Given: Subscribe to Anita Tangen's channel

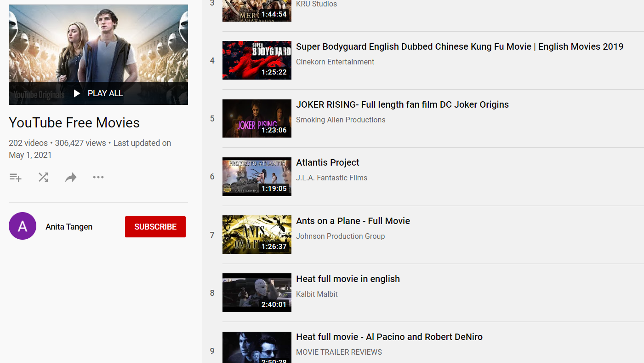Looking at the screenshot, I should click(155, 227).
